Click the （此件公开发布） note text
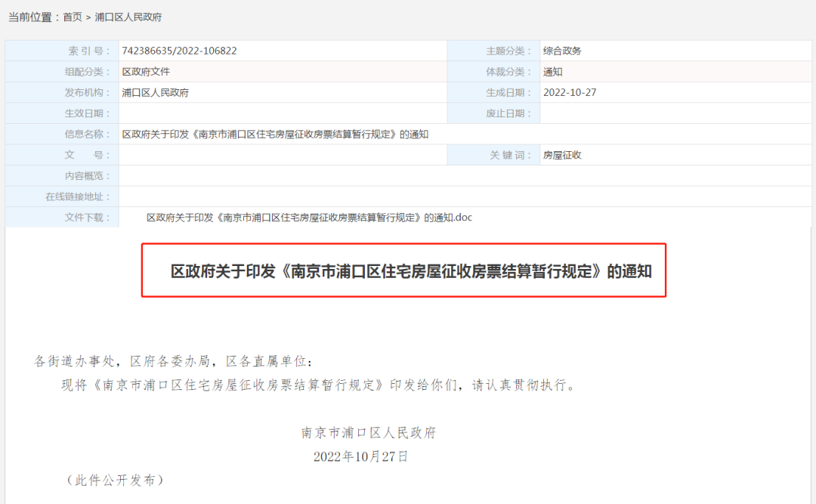 click(x=115, y=480)
